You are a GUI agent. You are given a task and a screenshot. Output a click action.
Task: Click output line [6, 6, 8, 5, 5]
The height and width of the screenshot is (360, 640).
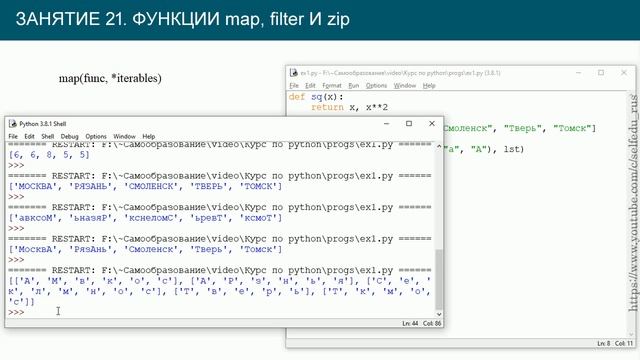[49, 155]
